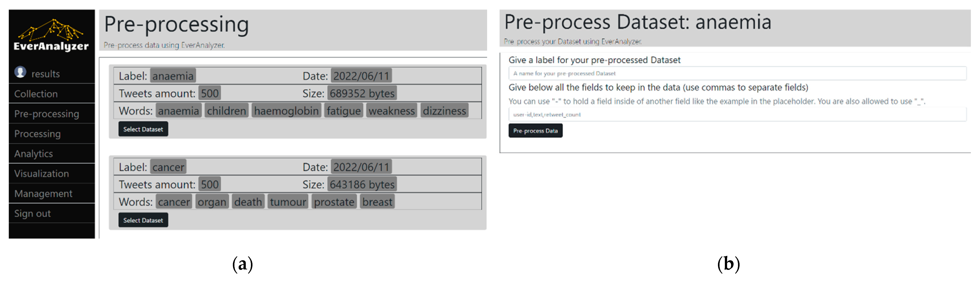
Task: Click the fields-to-keep input box
Action: [x=736, y=114]
